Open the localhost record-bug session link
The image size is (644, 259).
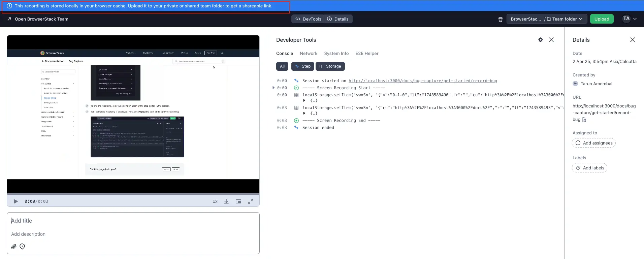point(422,81)
